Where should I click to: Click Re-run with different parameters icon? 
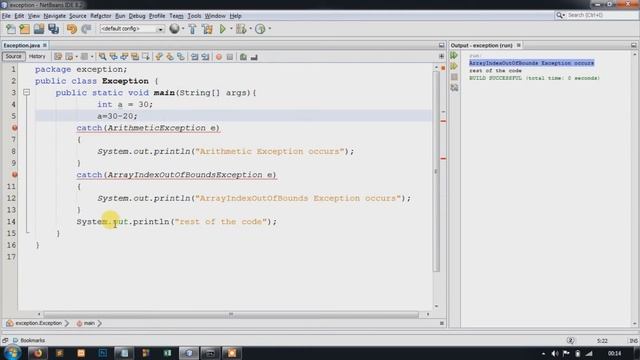[x=454, y=66]
